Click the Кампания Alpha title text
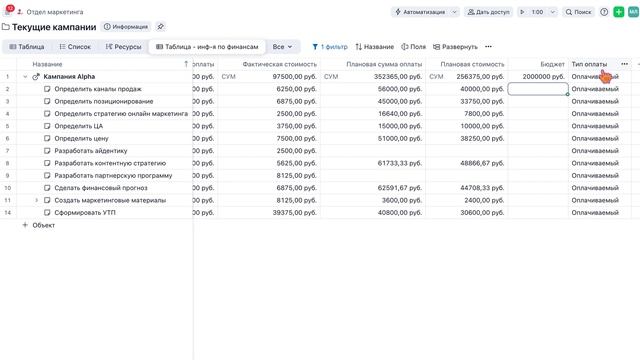This screenshot has height=360, width=640. 69,76
